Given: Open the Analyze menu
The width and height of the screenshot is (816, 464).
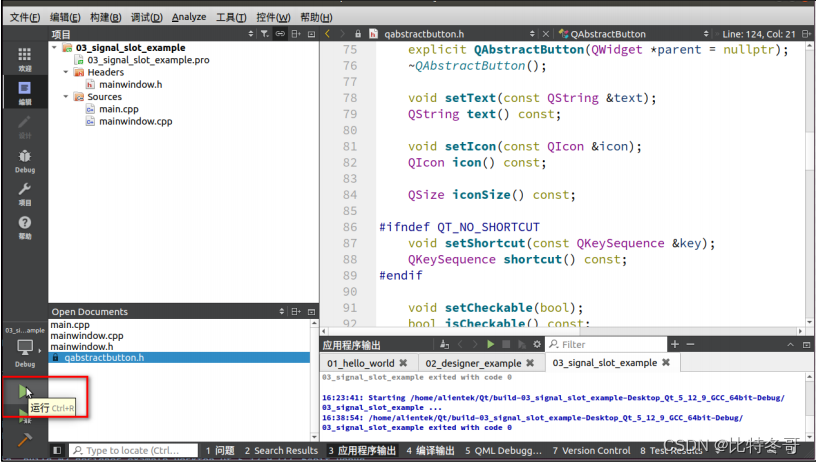Looking at the screenshot, I should pyautogui.click(x=188, y=17).
